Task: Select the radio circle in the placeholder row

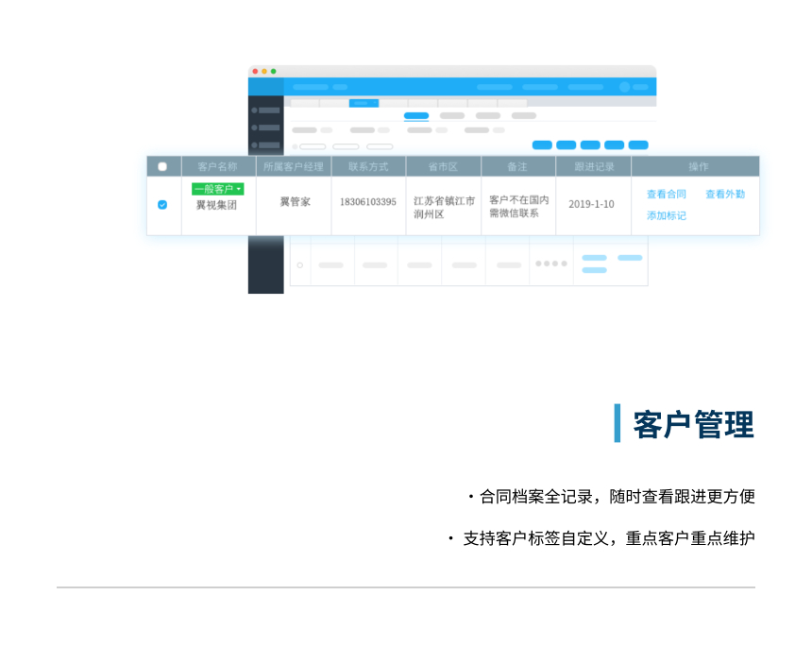Action: (x=300, y=265)
